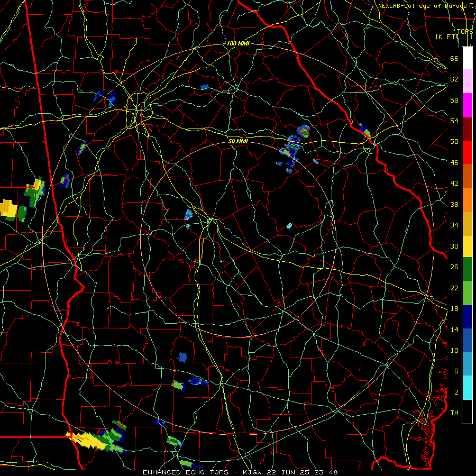Click the legend value '26'
The height and width of the screenshot is (476, 476).
click(454, 267)
